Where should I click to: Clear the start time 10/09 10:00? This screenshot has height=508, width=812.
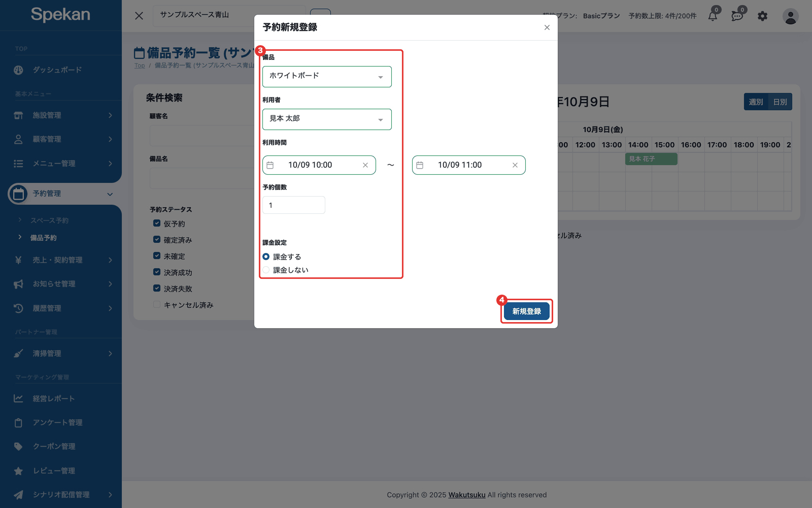365,165
